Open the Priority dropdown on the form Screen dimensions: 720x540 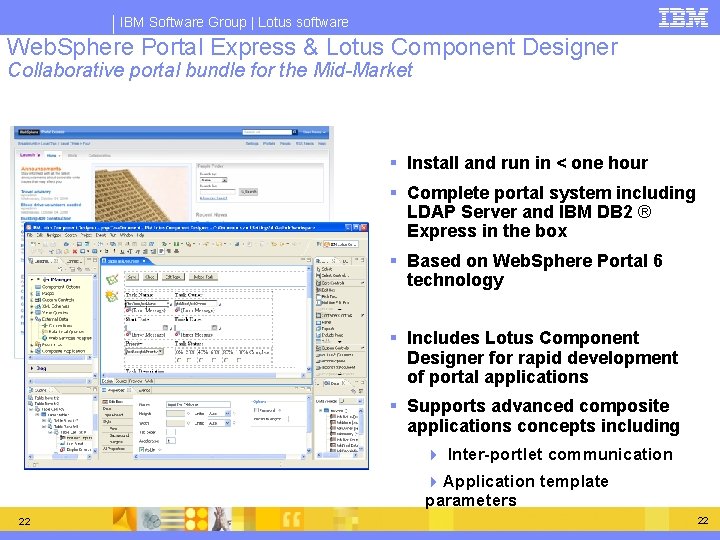144,351
